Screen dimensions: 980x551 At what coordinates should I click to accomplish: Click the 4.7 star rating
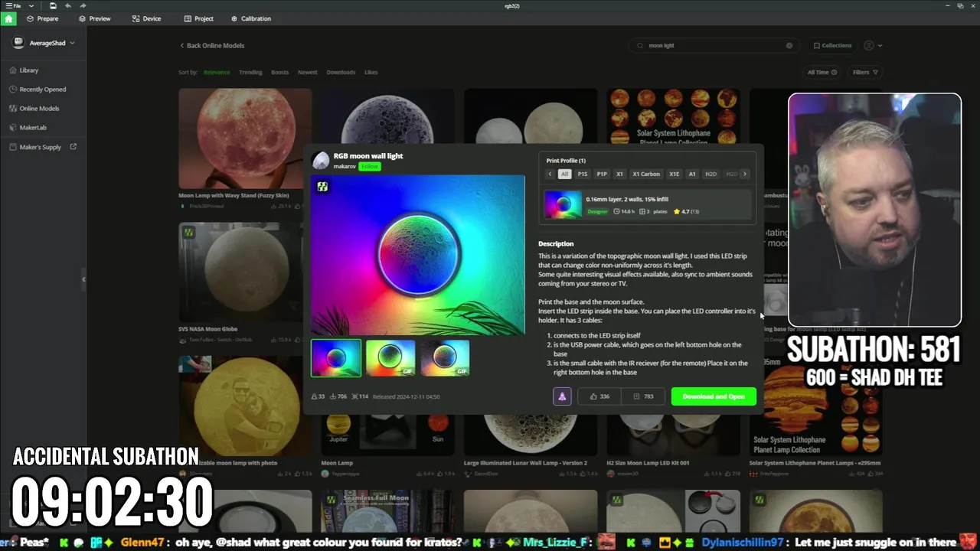click(x=686, y=211)
